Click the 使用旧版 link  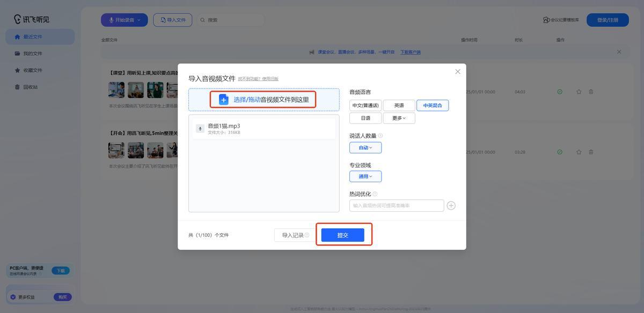click(x=270, y=79)
